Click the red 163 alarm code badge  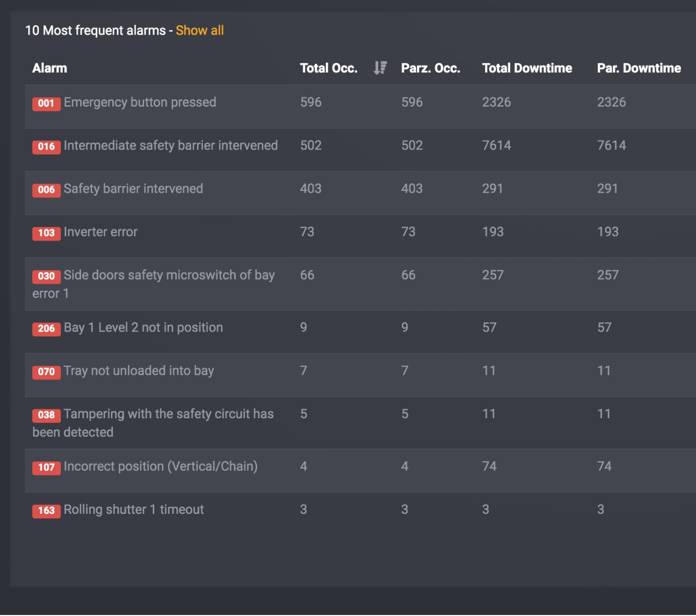(46, 511)
